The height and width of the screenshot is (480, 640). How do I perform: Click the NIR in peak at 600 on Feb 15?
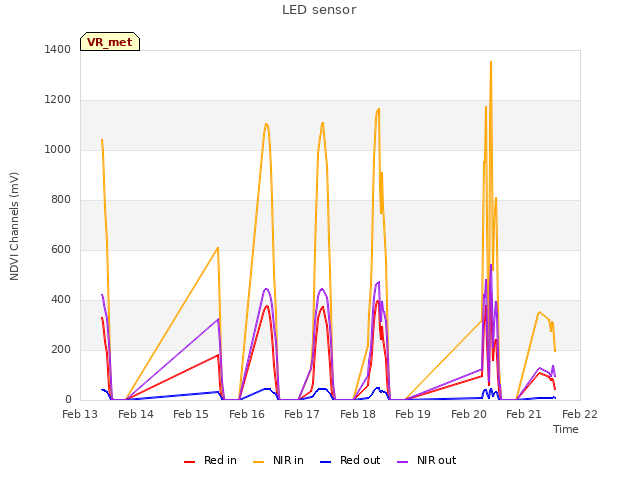(x=218, y=247)
